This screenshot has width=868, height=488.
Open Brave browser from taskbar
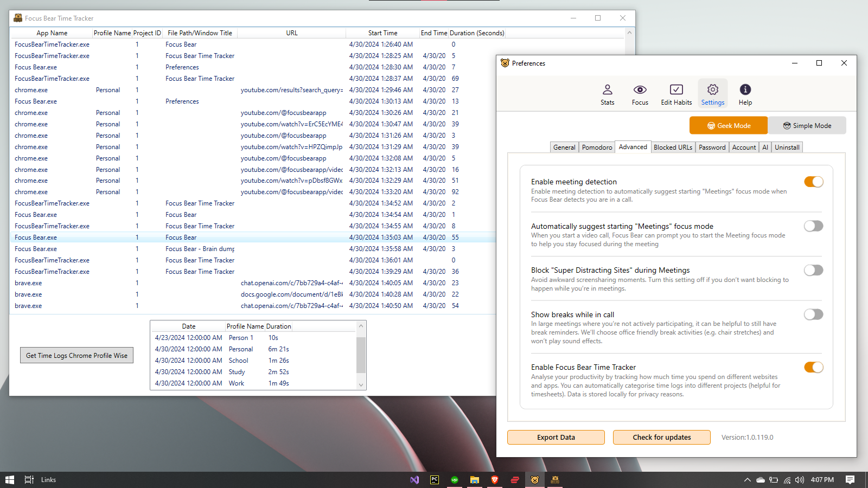click(x=495, y=480)
